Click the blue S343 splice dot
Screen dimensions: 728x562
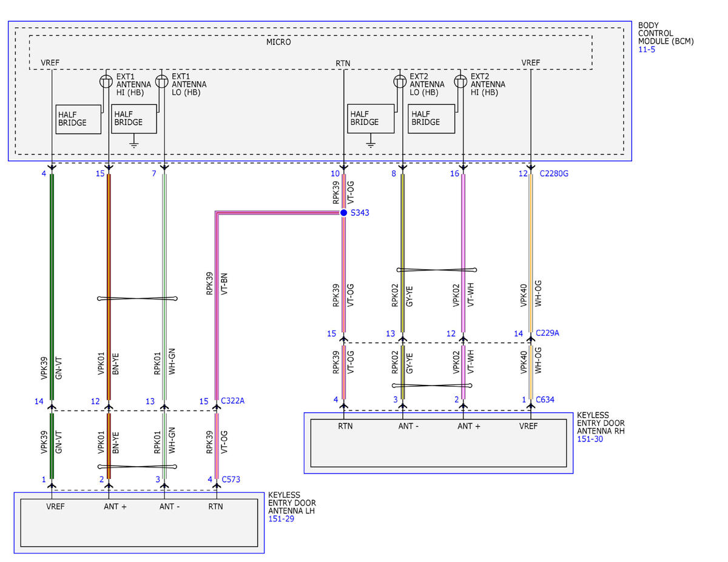pos(343,213)
